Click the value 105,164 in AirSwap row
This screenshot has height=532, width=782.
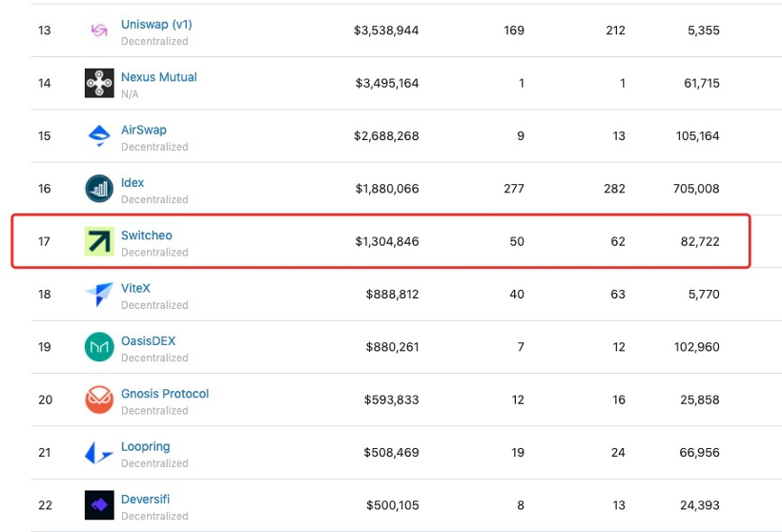tap(698, 136)
